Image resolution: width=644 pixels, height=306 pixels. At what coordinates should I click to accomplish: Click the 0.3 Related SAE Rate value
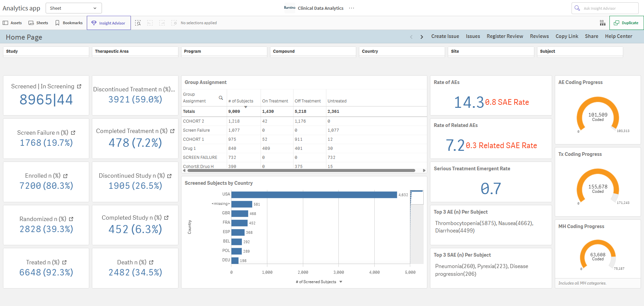coord(501,145)
